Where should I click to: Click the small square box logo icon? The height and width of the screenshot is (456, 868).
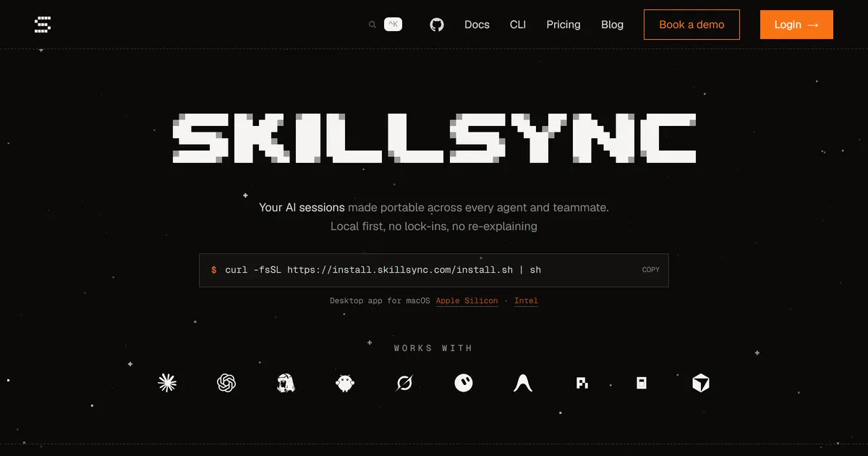pos(642,383)
